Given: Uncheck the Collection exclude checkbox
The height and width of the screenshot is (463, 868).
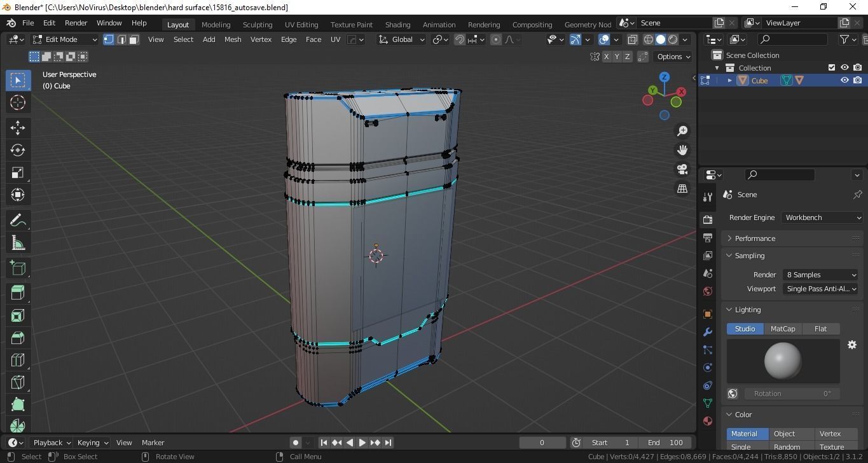Looking at the screenshot, I should 832,67.
